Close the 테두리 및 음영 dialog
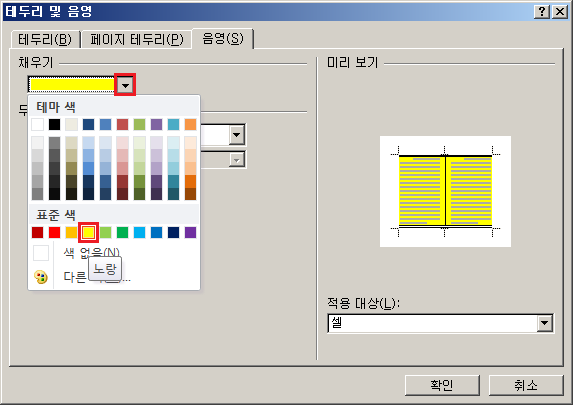 click(x=560, y=12)
